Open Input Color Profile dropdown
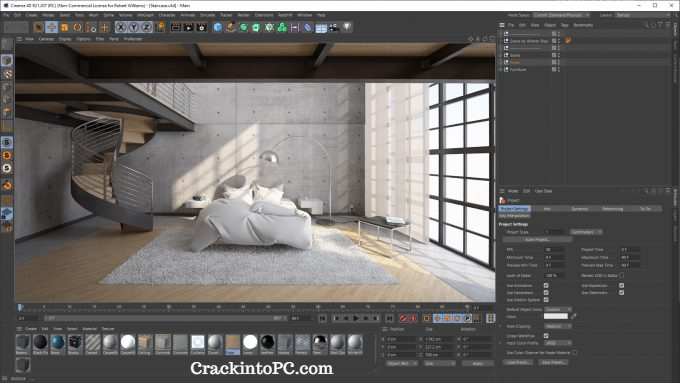Viewport: 680px width, 383px height. click(x=558, y=343)
